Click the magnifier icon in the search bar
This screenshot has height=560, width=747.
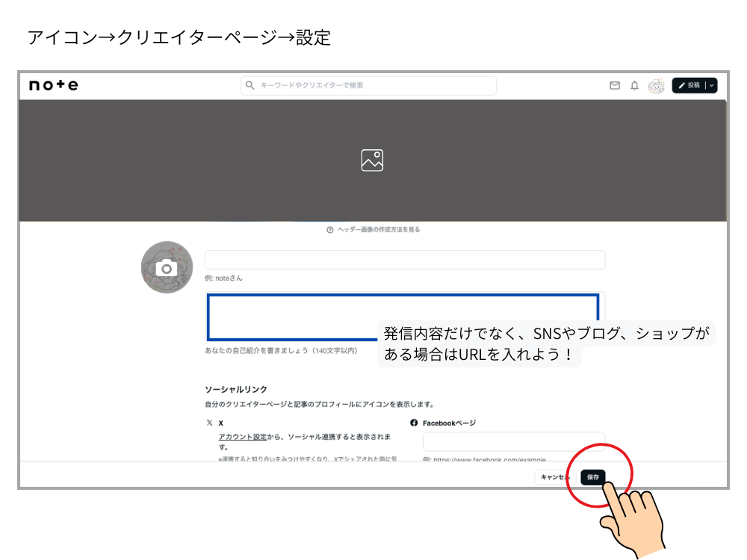[x=249, y=85]
